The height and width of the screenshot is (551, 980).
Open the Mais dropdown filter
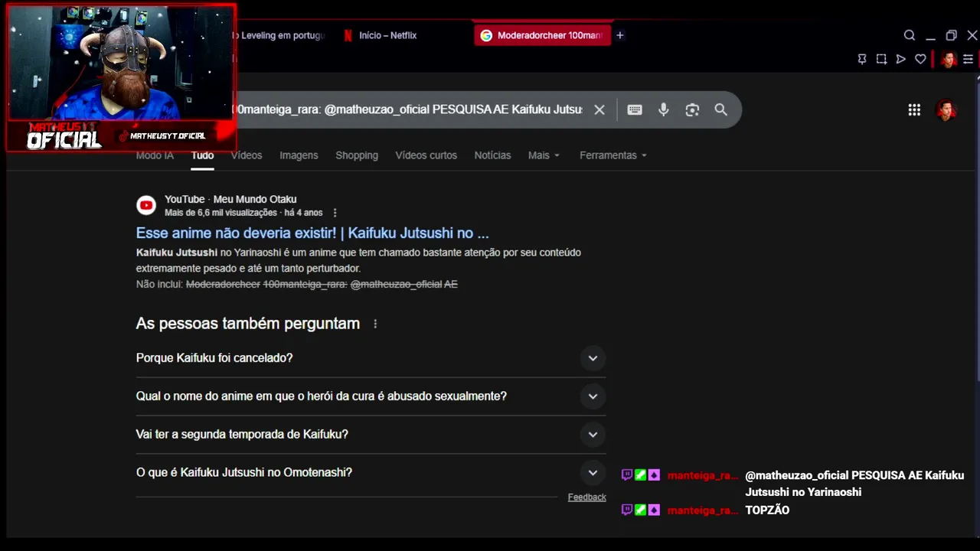[x=544, y=155]
